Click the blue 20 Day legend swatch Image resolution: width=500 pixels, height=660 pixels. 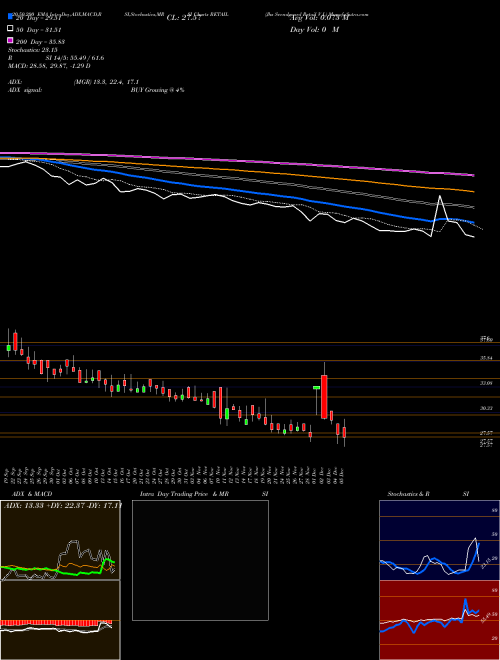10,16
